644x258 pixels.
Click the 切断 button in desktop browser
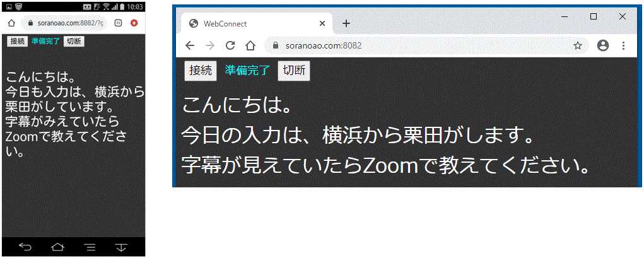click(293, 71)
